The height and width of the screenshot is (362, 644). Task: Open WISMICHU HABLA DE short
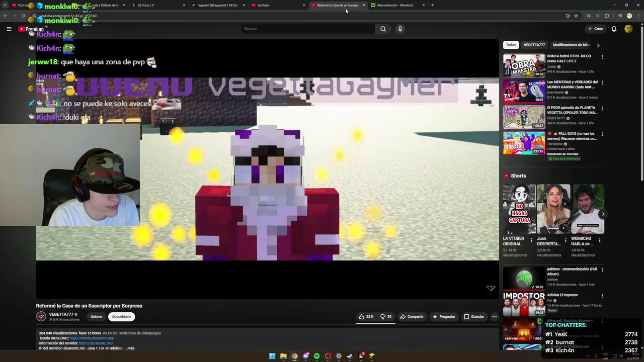587,209
